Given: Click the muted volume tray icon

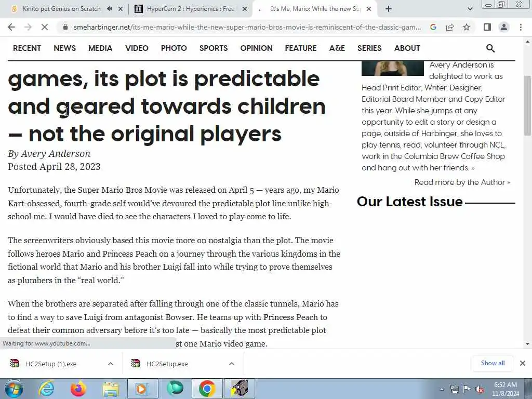Looking at the screenshot, I should [480, 389].
